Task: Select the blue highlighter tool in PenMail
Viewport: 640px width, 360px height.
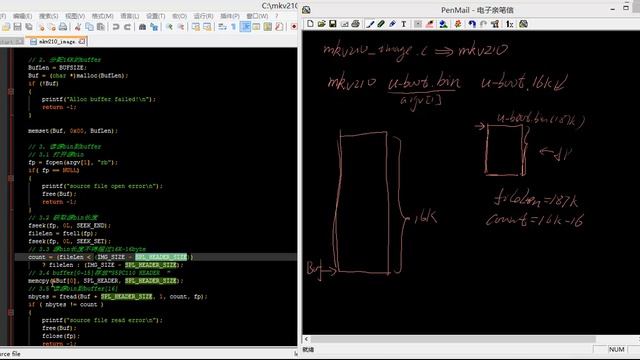Action: click(392, 24)
